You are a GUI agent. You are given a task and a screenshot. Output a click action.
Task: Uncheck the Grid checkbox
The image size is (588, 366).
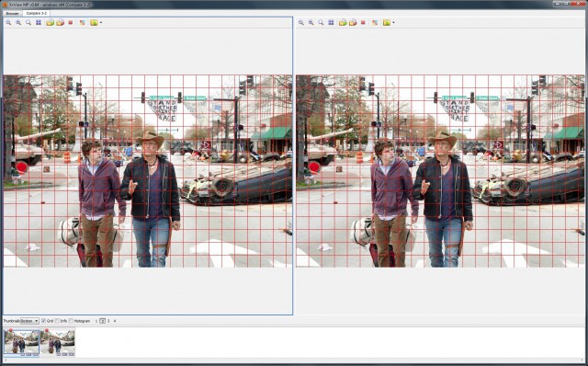pyautogui.click(x=43, y=321)
